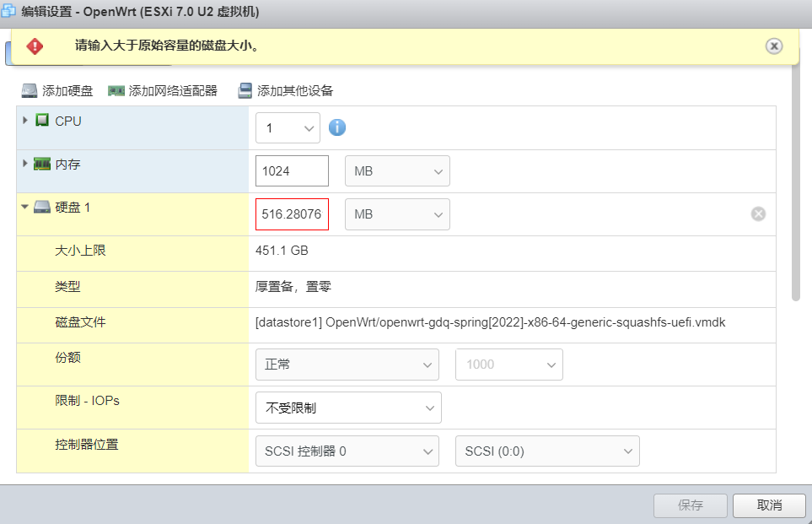The width and height of the screenshot is (812, 524).
Task: Open the Limit IOPs 不受限制 dropdown
Action: click(x=348, y=408)
